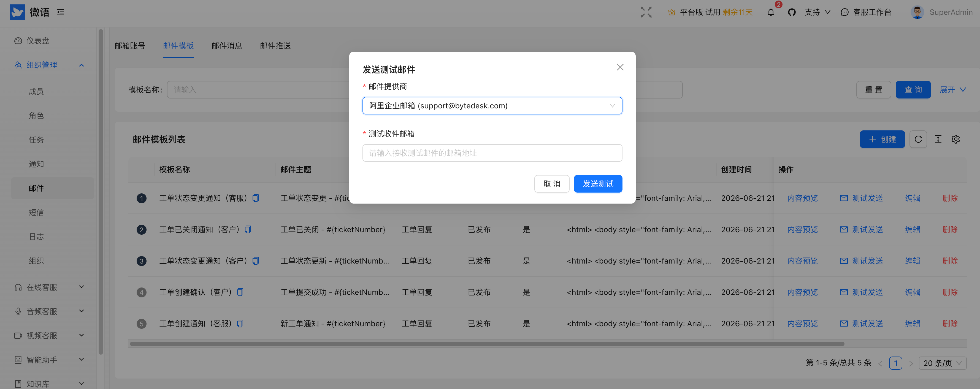Copy icon beside 工单状态变更通知（客服）
Viewport: 980px width, 389px height.
pos(256,198)
